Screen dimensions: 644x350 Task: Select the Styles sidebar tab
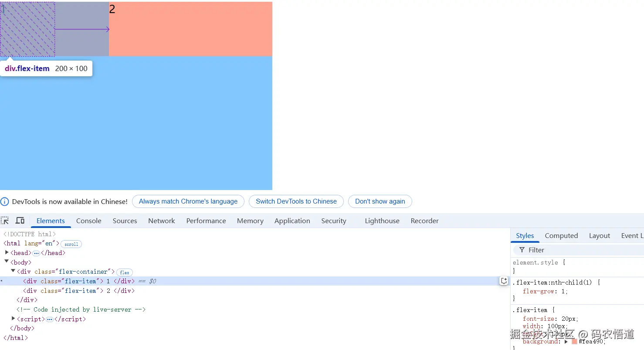(x=525, y=235)
